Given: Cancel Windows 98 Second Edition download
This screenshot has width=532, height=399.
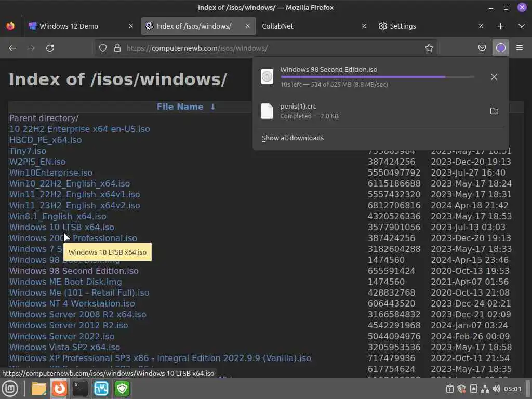Looking at the screenshot, I should tap(494, 77).
